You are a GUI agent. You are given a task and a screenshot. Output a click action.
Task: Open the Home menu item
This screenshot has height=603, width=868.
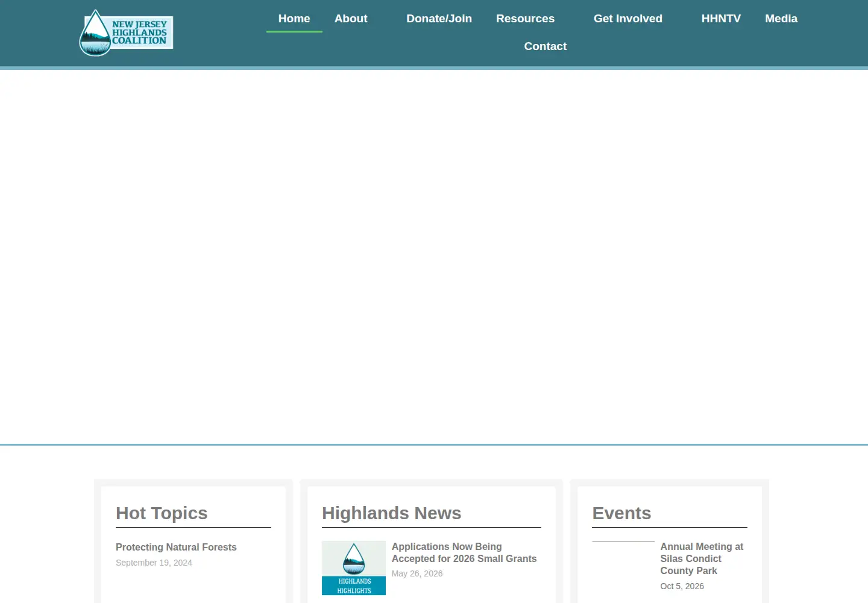tap(294, 19)
